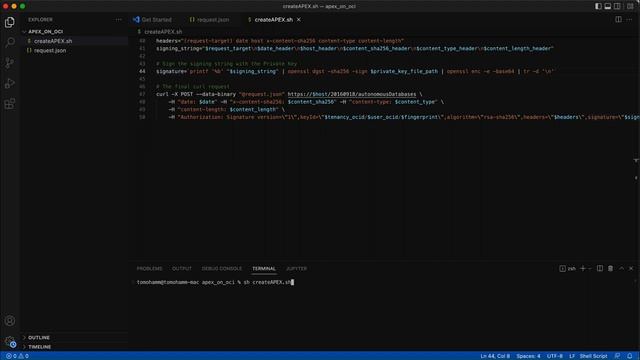
Task: Click the 'Sign the signing string' comment line
Action: click(227, 64)
